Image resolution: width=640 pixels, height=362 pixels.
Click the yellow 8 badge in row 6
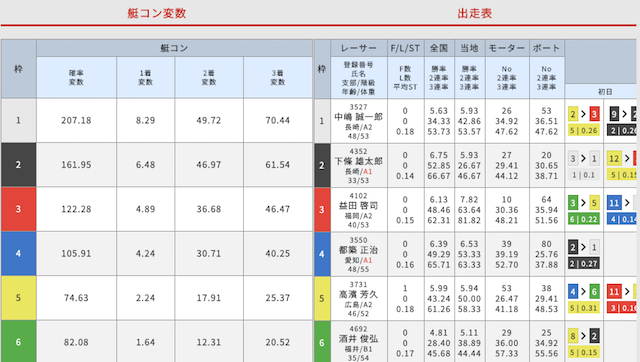[573, 336]
